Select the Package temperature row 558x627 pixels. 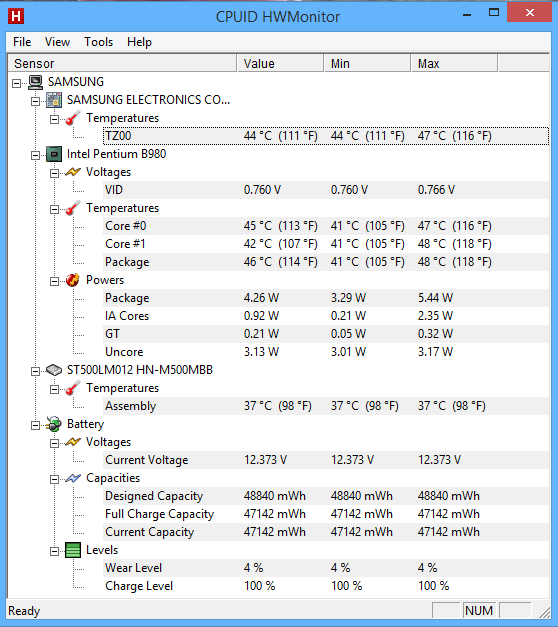(x=326, y=262)
